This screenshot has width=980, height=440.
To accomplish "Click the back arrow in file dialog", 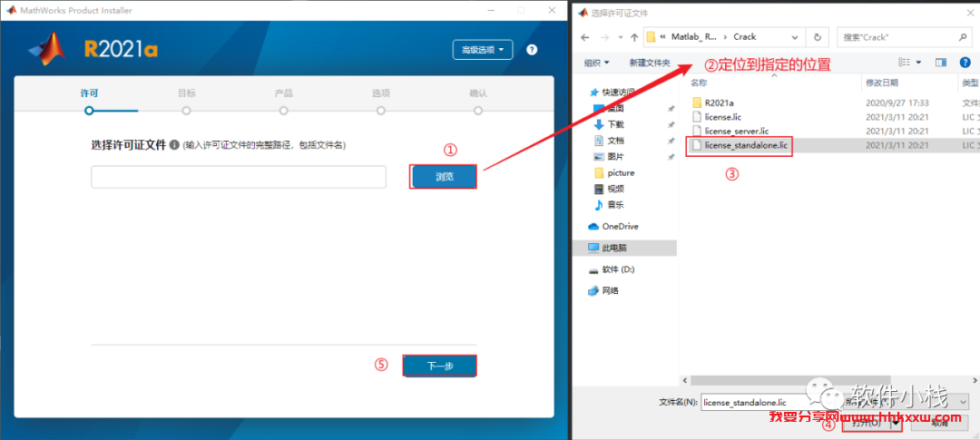I will 585,37.
